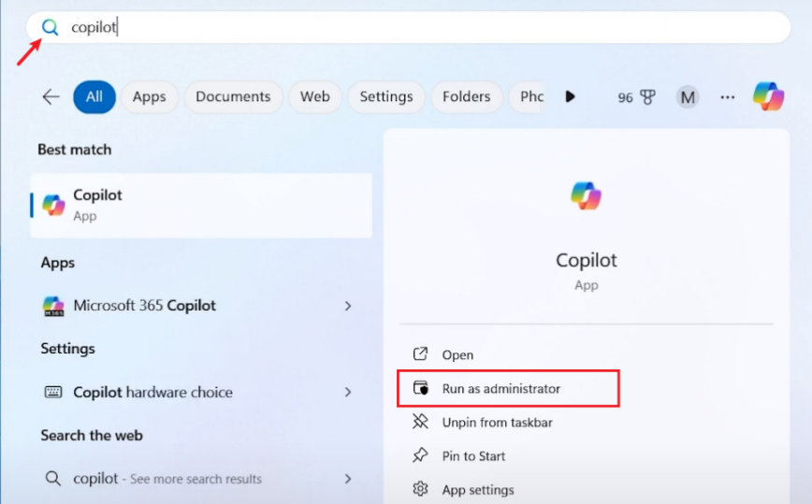Click the magnifier icon beside web search result
This screenshot has height=504, width=812.
click(52, 478)
